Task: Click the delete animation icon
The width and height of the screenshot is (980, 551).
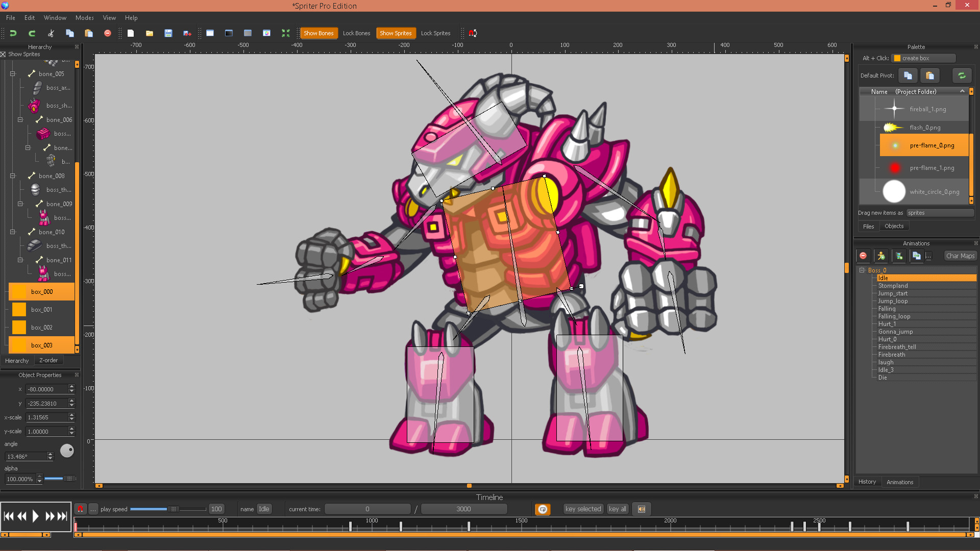Action: [863, 256]
